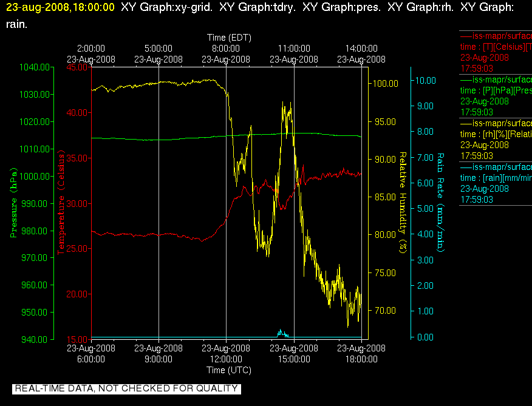The height and width of the screenshot is (406, 532).
Task: Click the yellow '70.00' humidity tick
Action: tap(386, 311)
